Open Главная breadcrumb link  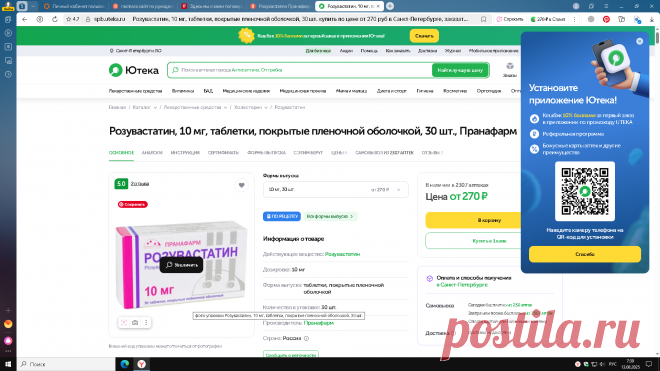117,107
